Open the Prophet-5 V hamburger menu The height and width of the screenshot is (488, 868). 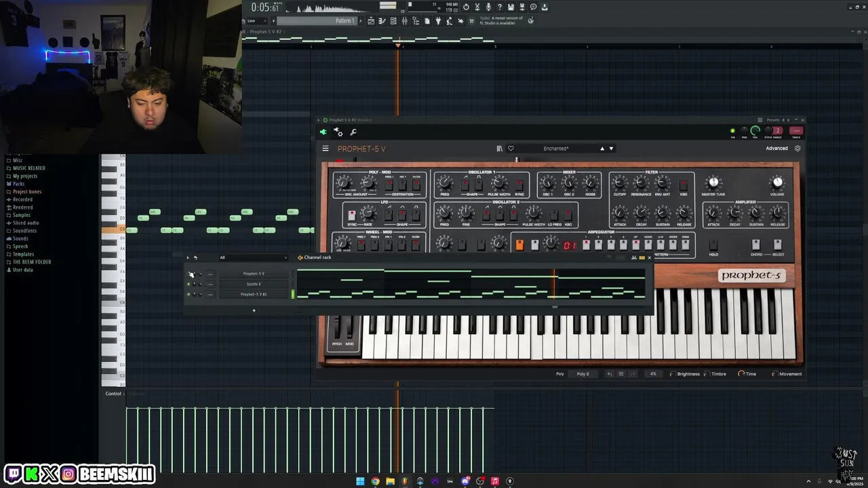coord(325,148)
